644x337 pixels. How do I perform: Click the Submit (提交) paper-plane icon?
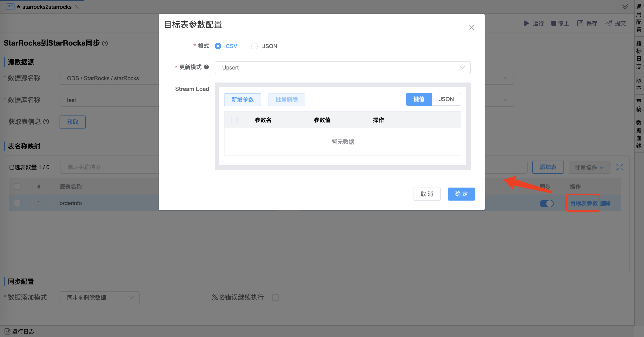point(608,23)
